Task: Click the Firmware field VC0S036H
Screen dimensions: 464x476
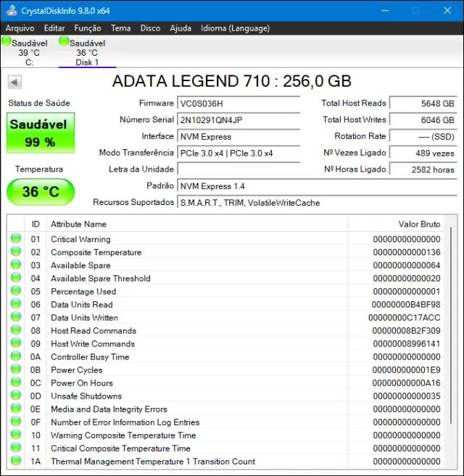Action: click(x=239, y=104)
